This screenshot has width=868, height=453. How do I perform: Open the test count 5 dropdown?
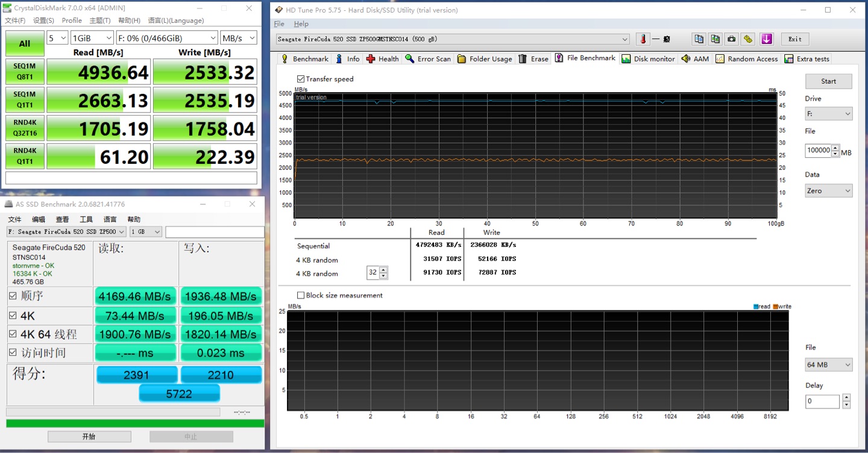pyautogui.click(x=57, y=38)
